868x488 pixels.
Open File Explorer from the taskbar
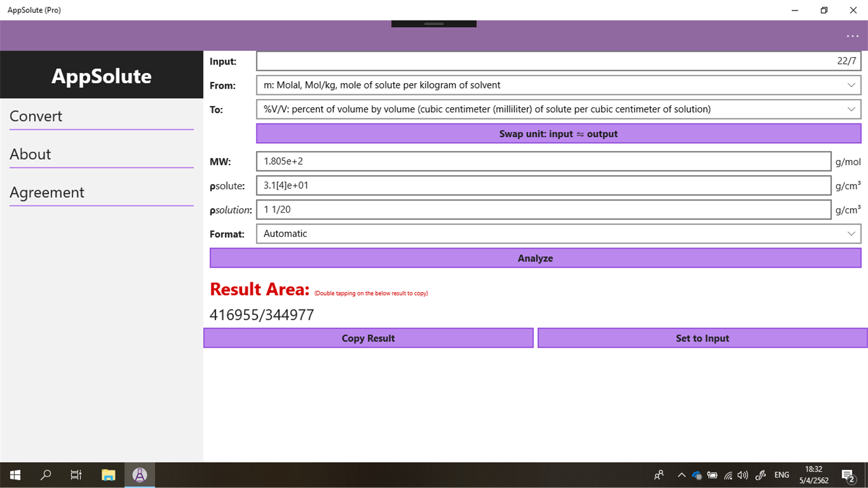click(x=107, y=474)
